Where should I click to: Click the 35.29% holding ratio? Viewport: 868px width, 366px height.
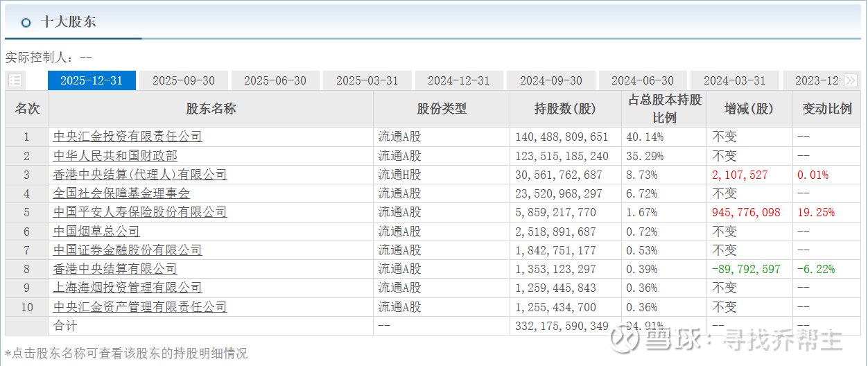[645, 156]
